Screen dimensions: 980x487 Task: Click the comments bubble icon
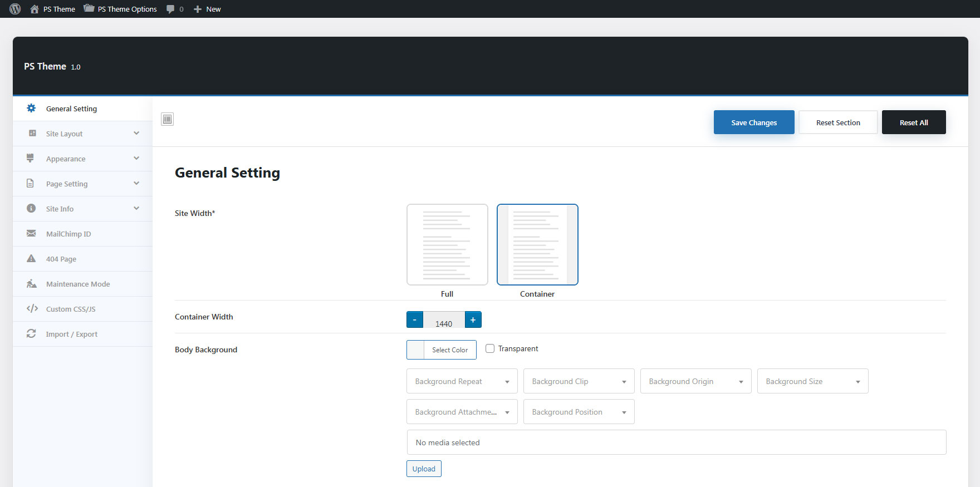point(170,9)
